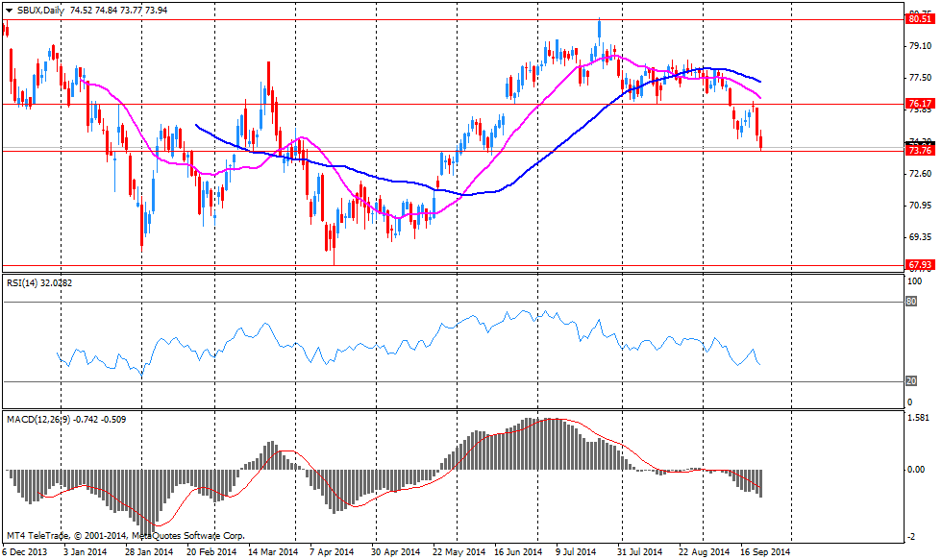Screen dimensions: 942x560
Task: Click the 6 Dec 2013 date label
Action: (23, 552)
